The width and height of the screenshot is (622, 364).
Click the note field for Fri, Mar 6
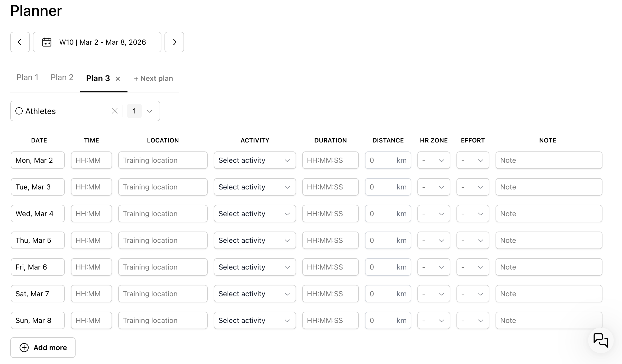pos(549,267)
